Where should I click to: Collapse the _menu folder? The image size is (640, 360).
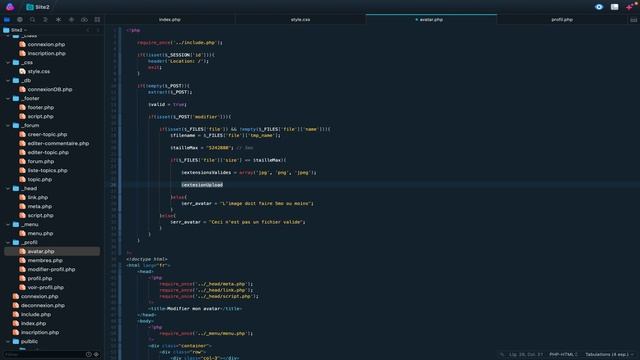point(8,224)
